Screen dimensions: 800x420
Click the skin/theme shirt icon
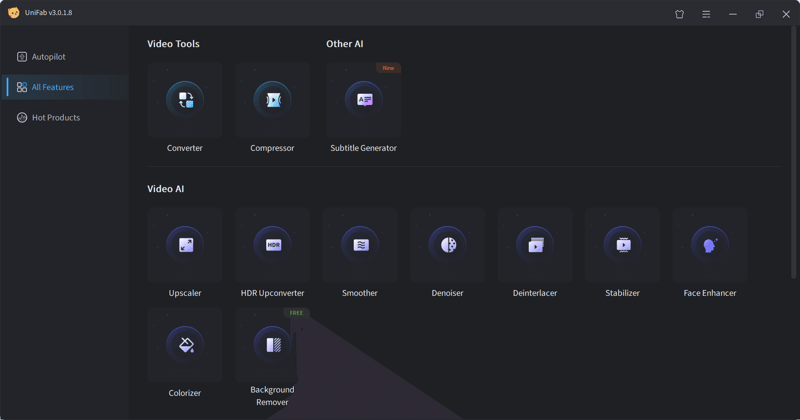(680, 14)
